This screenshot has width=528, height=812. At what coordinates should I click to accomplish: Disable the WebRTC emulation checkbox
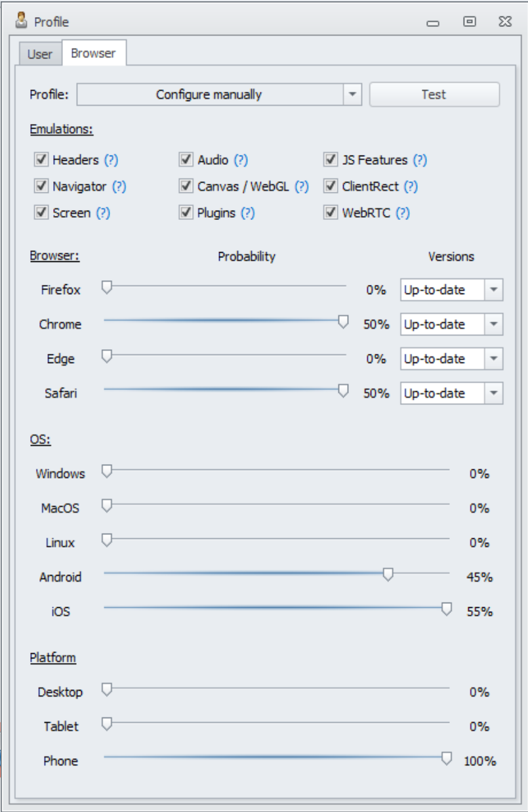pos(331,212)
